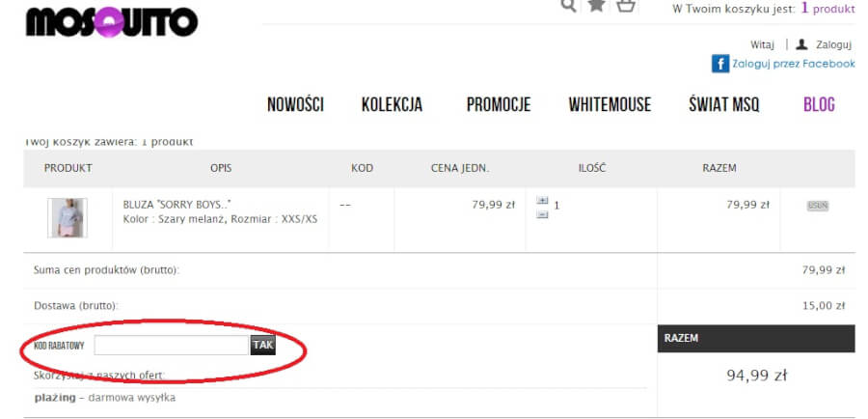Open the search magnifier icon

(568, 6)
